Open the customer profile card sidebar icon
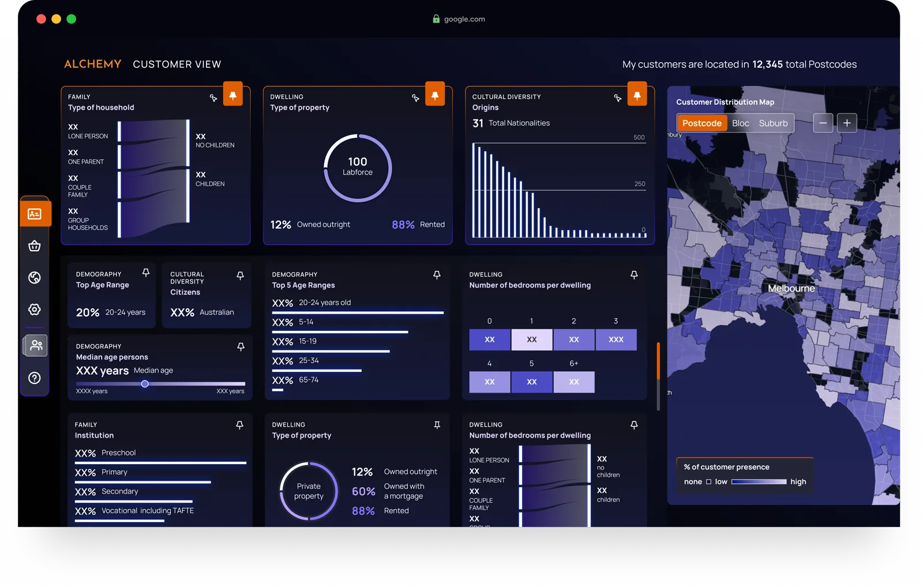 (35, 214)
